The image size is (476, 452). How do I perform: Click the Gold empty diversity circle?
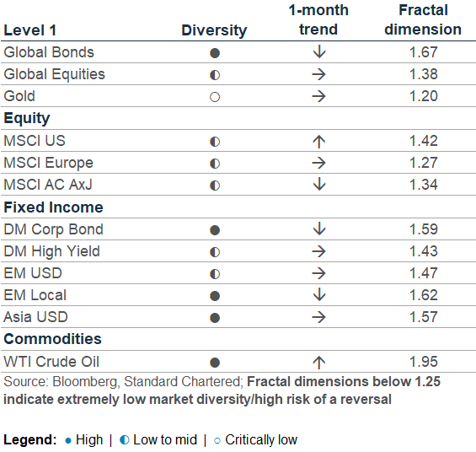215,97
